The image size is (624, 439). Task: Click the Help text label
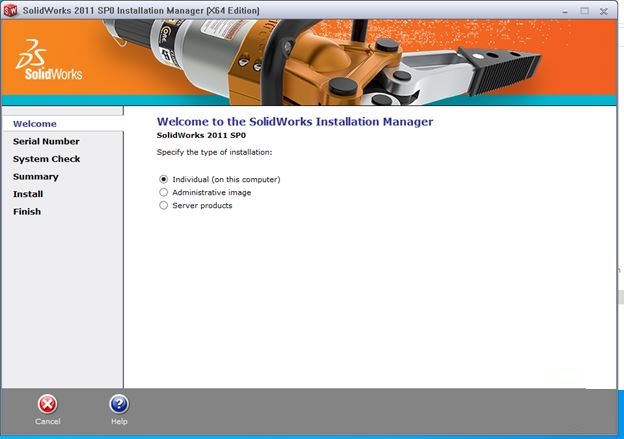119,421
